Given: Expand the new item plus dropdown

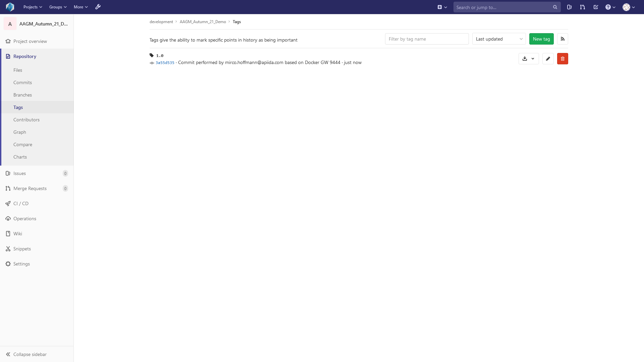Looking at the screenshot, I should tap(442, 7).
